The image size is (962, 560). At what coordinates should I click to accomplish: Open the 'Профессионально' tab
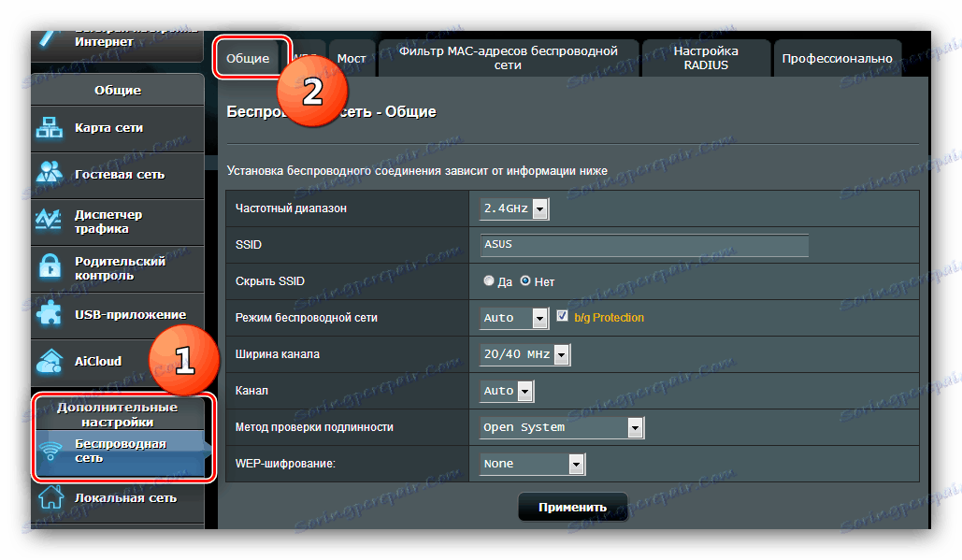[x=837, y=57]
